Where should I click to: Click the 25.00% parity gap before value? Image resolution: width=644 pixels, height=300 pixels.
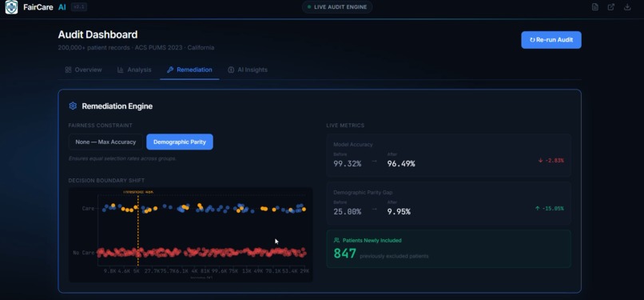(x=348, y=212)
